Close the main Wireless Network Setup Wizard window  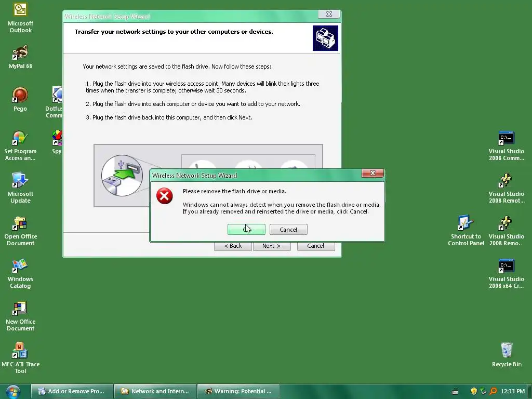pos(329,14)
